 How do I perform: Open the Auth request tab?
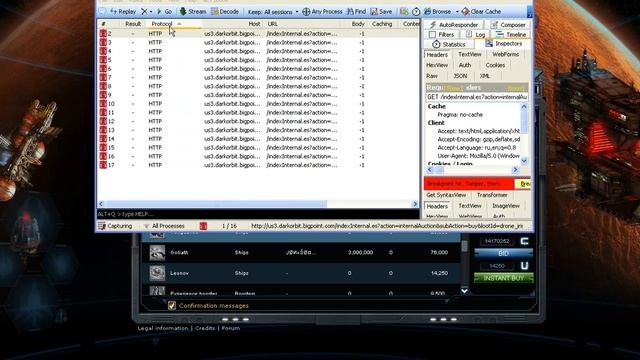click(464, 65)
